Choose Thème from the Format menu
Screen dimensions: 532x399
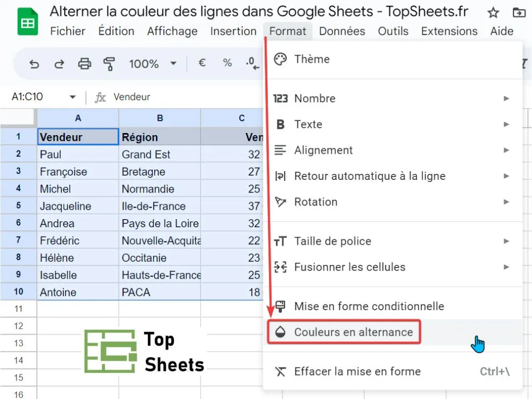[393, 59]
